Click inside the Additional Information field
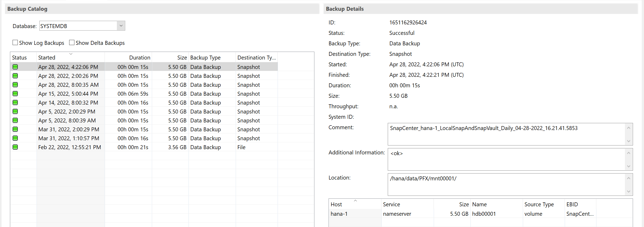This screenshot has height=227, width=644. click(x=506, y=159)
